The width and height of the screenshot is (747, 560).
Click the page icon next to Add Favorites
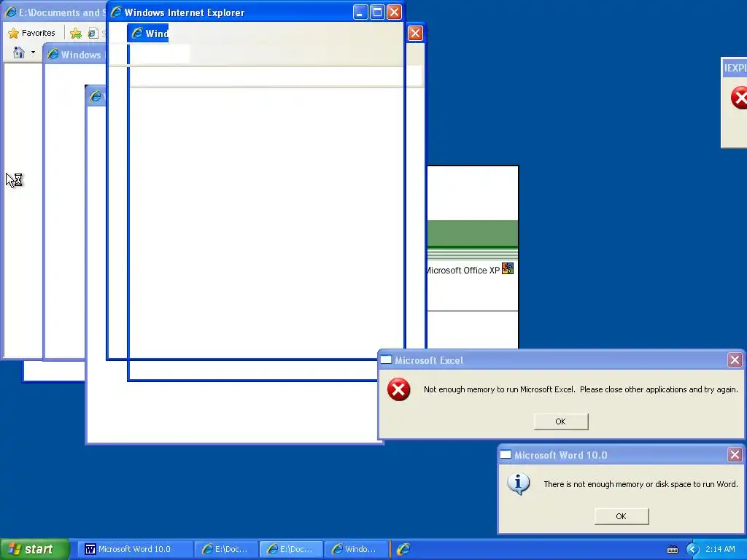[93, 34]
